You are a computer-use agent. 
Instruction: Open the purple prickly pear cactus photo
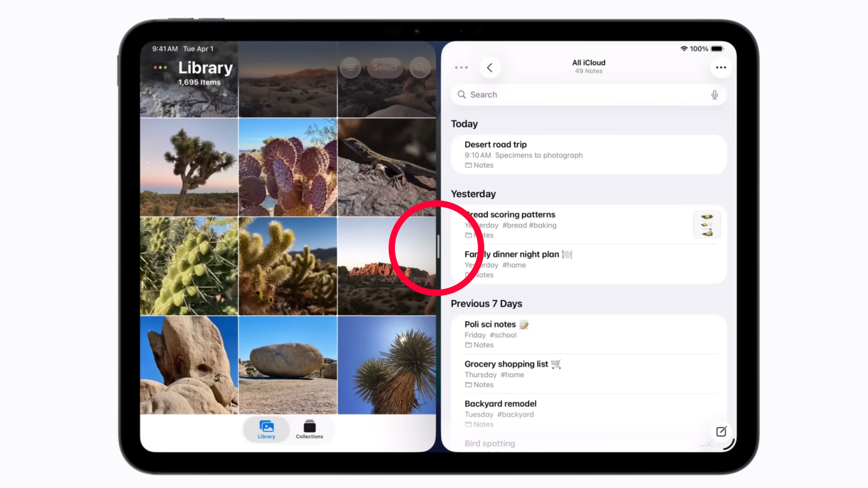pyautogui.click(x=288, y=167)
